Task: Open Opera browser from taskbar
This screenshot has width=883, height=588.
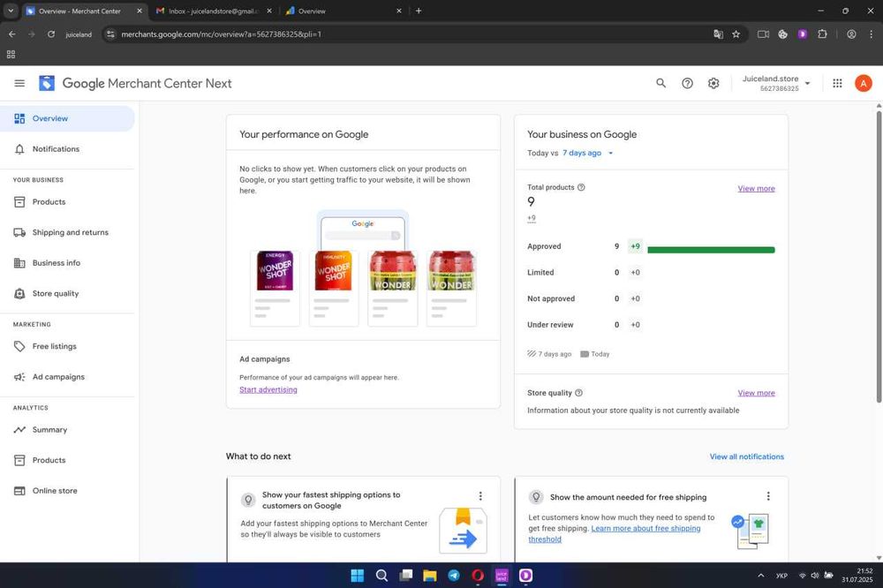Action: 478,576
